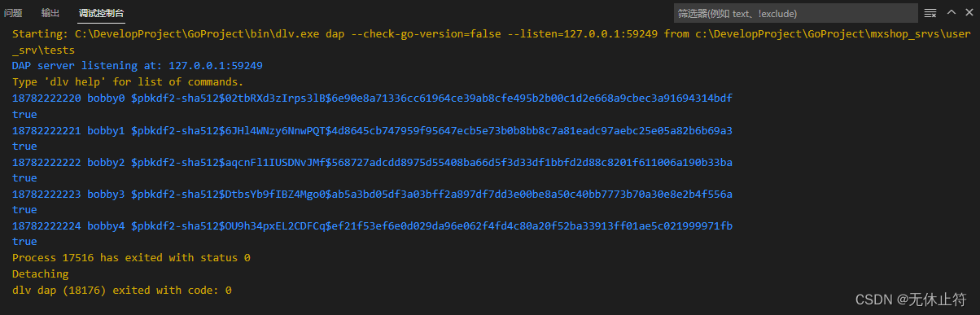Click the 'true' result below bobby4
This screenshot has height=315, width=980.
24,241
